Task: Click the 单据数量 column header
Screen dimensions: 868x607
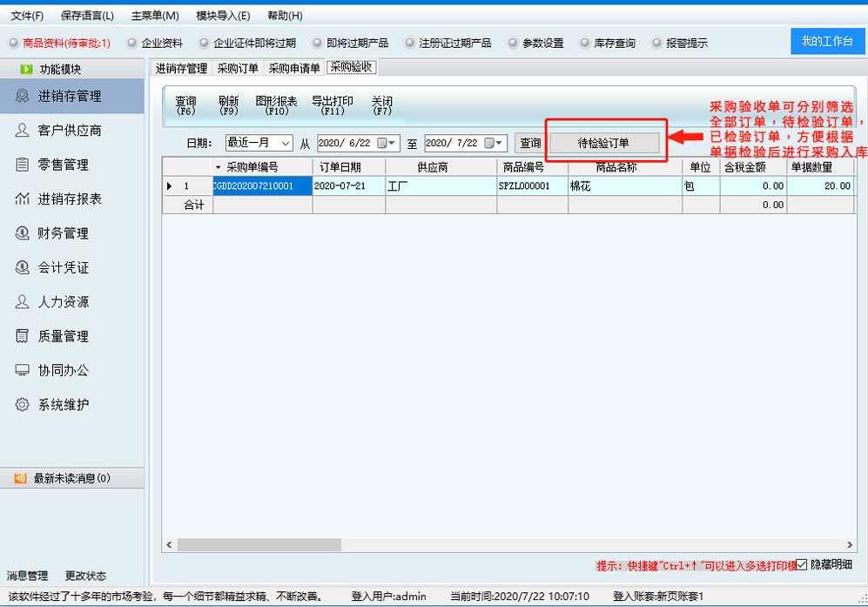Action: 820,167
